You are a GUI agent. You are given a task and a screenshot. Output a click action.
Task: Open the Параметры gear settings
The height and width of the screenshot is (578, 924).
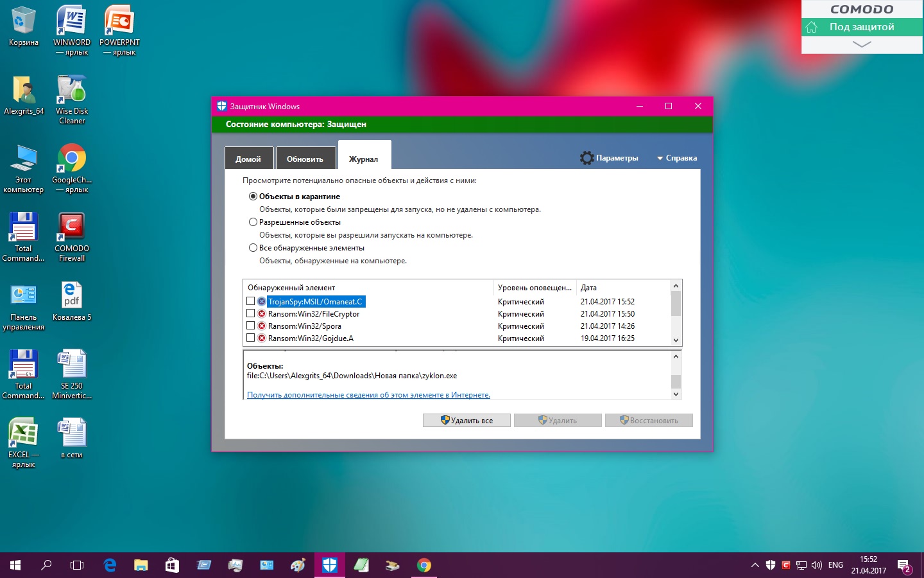[x=609, y=158]
